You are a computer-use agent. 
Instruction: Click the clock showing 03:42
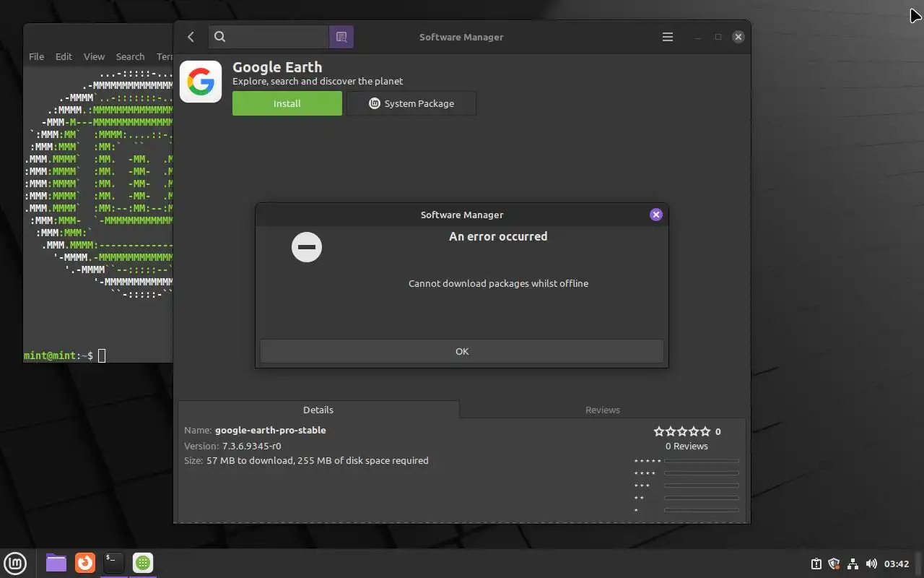click(x=896, y=564)
